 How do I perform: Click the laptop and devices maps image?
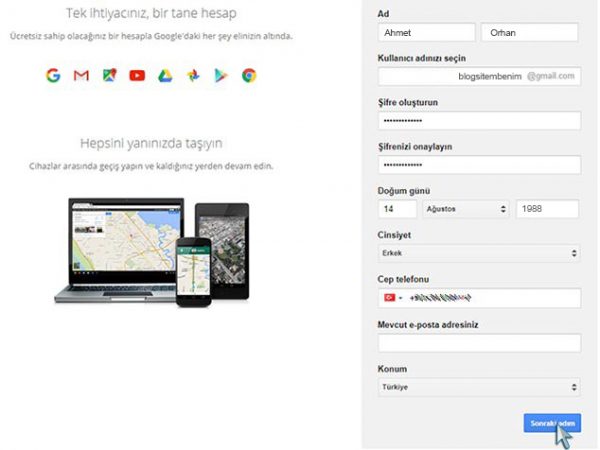152,252
